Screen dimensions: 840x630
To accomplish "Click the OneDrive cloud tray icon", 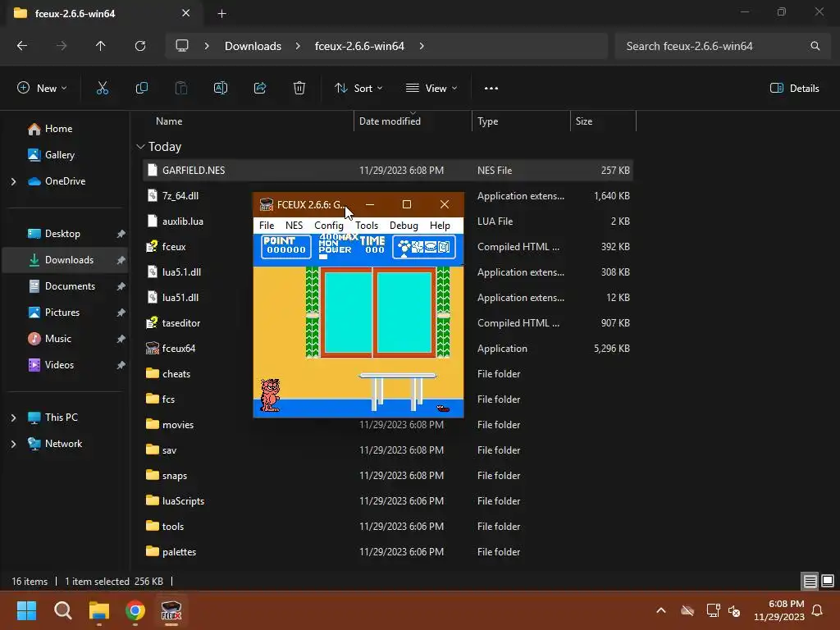I will (687, 610).
